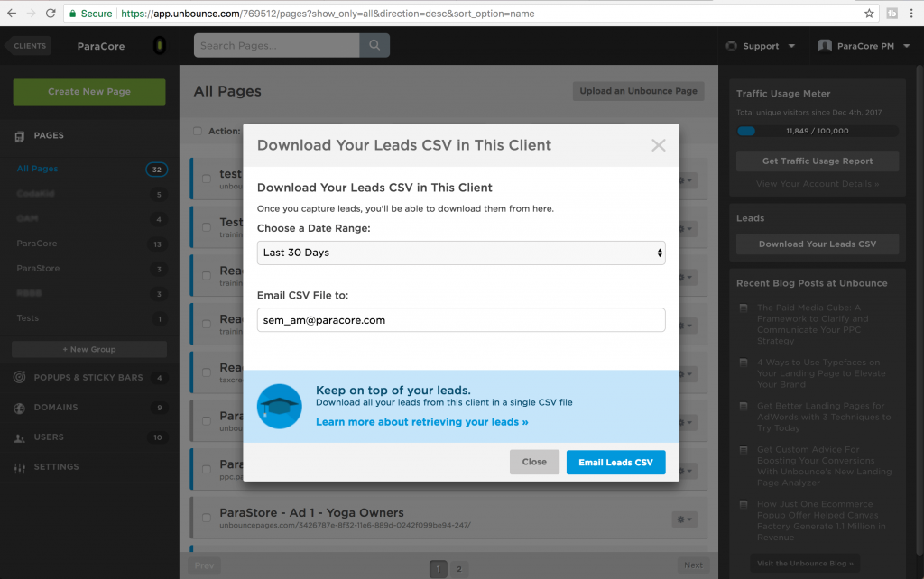Click the Domains globe icon
Image resolution: width=924 pixels, height=579 pixels.
[20, 408]
